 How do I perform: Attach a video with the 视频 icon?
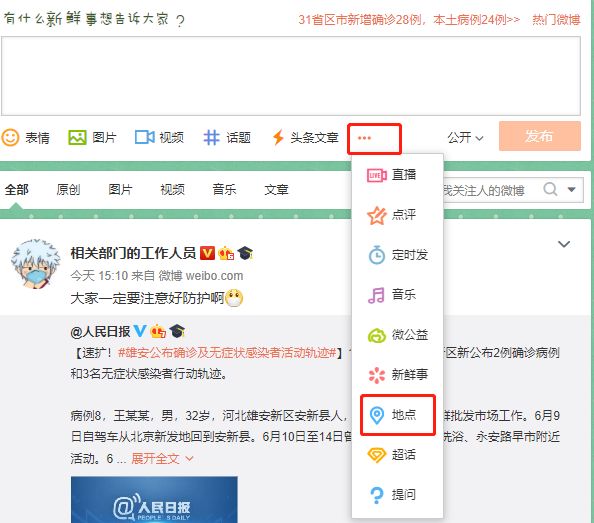pyautogui.click(x=159, y=137)
